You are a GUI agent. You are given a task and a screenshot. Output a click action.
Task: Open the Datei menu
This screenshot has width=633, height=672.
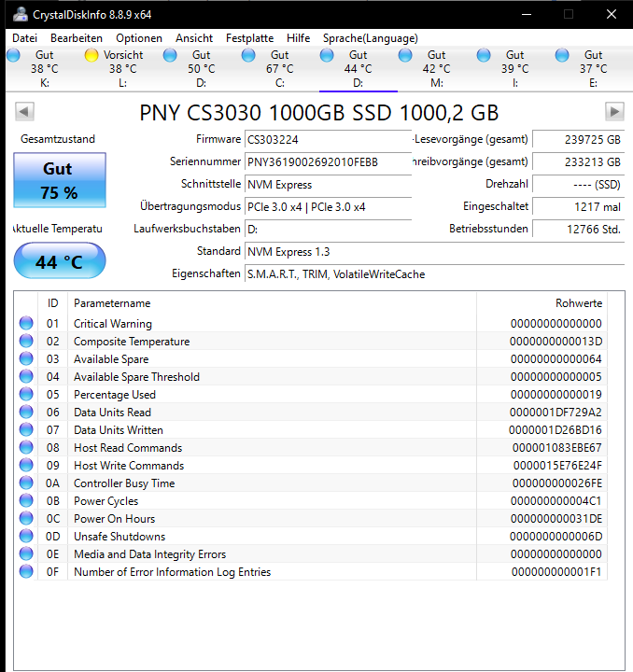click(x=25, y=38)
